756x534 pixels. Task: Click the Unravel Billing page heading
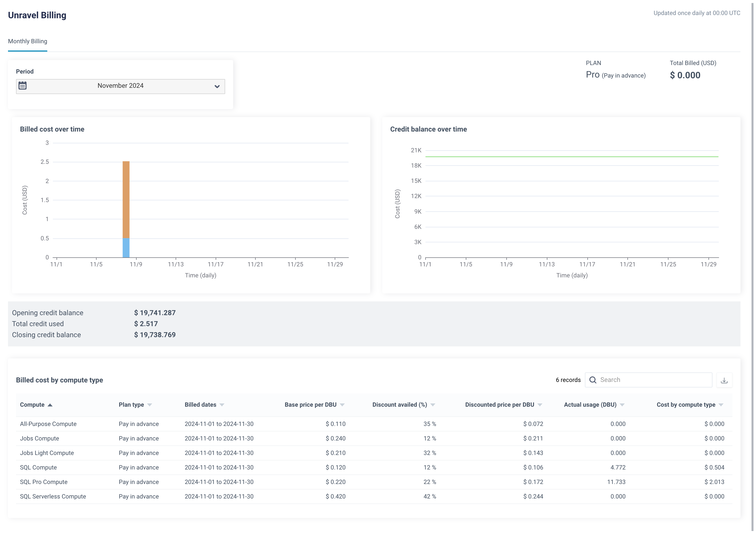pyautogui.click(x=37, y=15)
